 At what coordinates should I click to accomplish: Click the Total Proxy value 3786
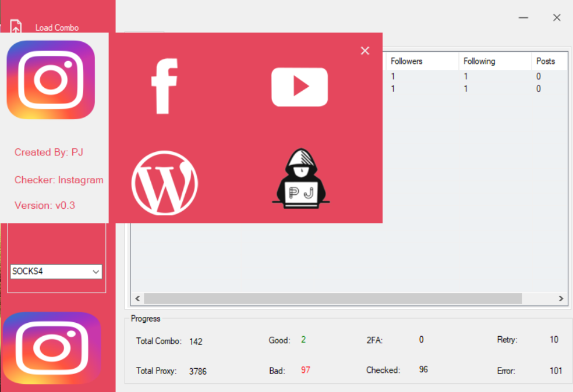coord(198,372)
